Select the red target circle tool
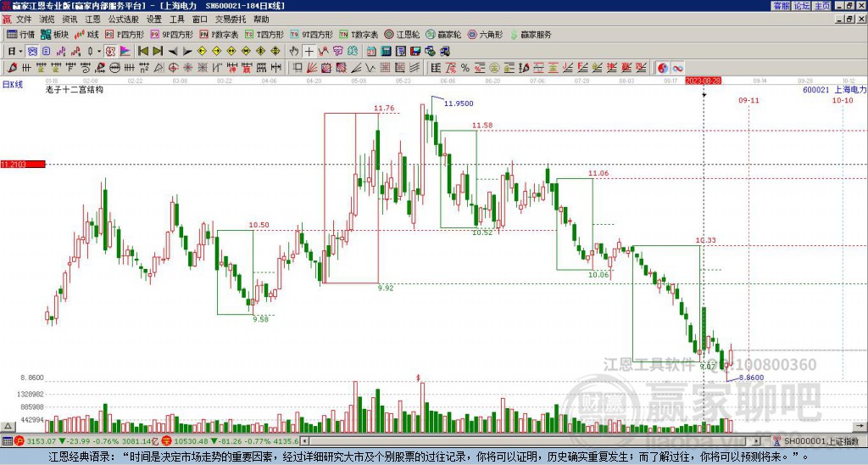868x465 pixels. (173, 68)
